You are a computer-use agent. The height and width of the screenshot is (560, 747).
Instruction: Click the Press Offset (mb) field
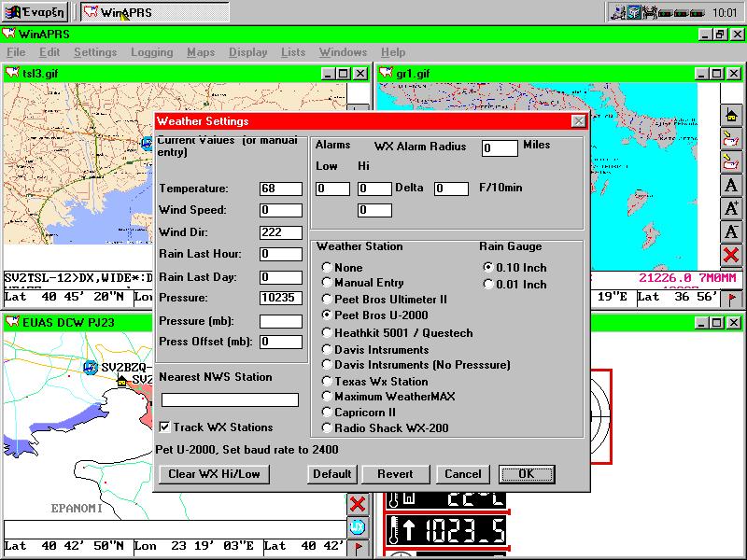tap(281, 342)
